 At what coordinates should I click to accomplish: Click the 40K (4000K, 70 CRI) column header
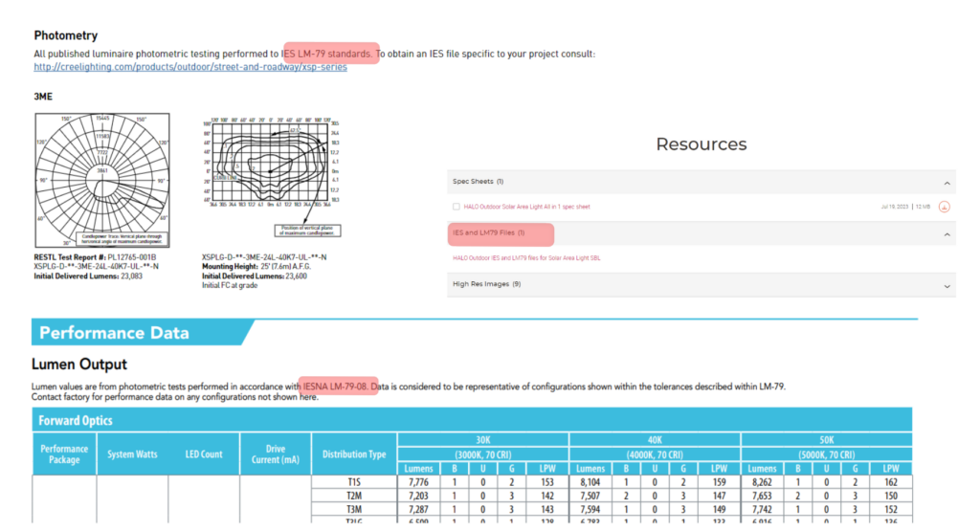[x=654, y=448]
